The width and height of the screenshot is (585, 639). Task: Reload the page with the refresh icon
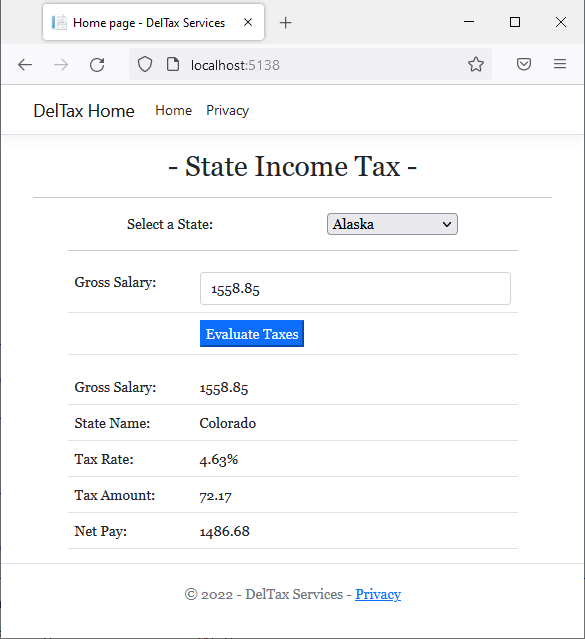tap(97, 65)
